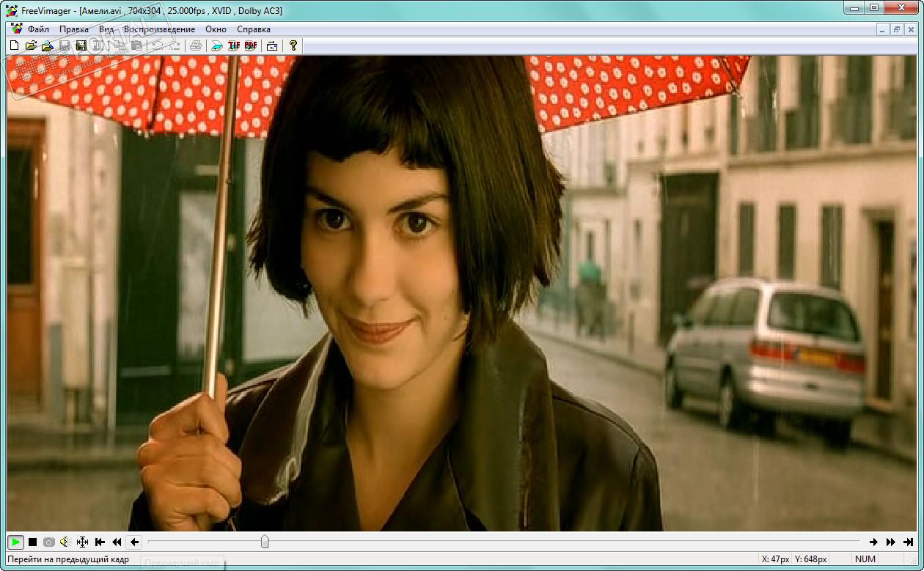Click the redo arrow icon
Viewport: 924px width, 571px height.
175,45
